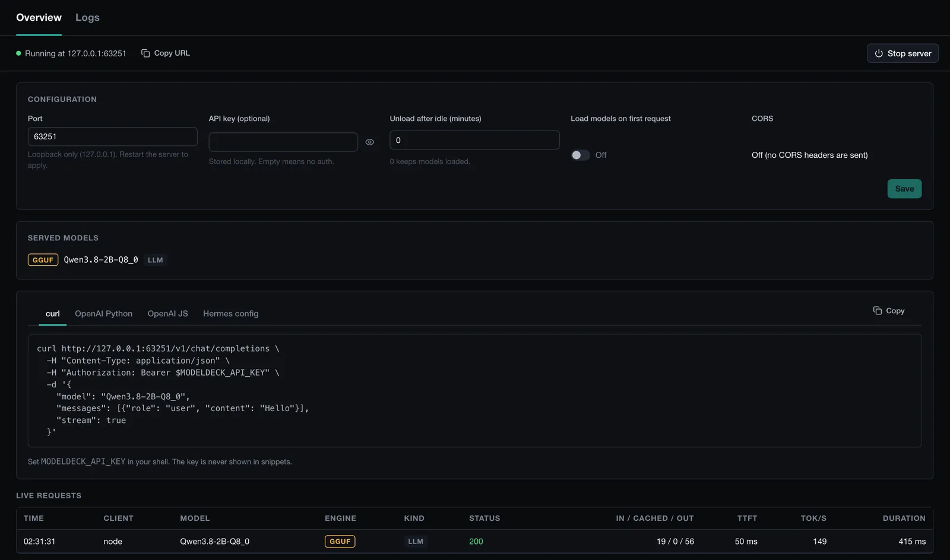The height and width of the screenshot is (560, 950).
Task: Click the 200 status value
Action: 476,541
